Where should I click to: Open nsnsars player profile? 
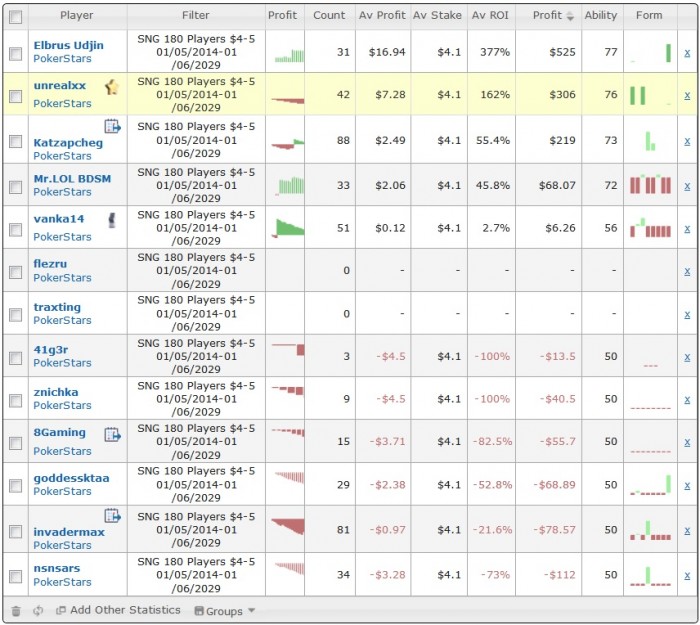(x=57, y=568)
